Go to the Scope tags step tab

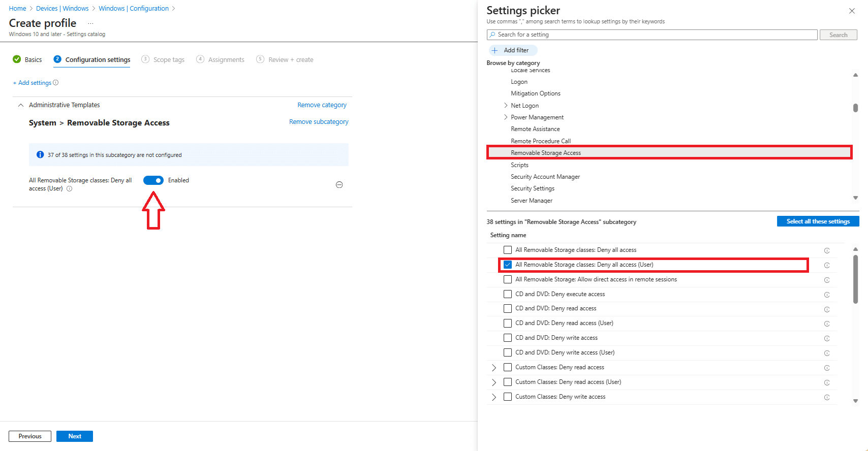click(x=163, y=59)
